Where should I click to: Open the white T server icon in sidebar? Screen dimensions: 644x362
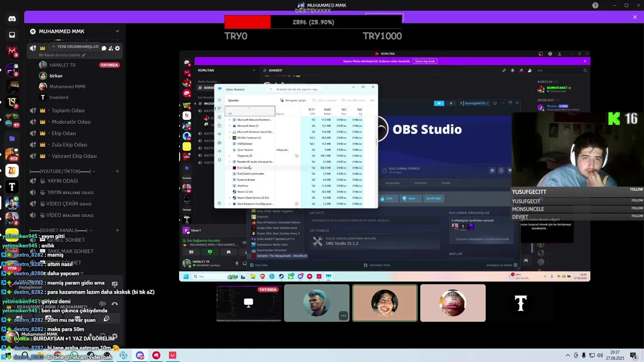pos(12,187)
